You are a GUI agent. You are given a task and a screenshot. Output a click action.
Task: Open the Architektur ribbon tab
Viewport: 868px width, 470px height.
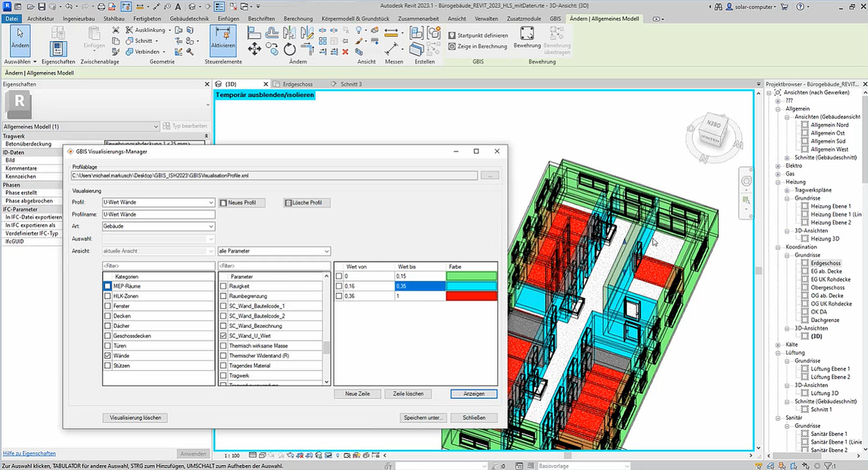(41, 19)
